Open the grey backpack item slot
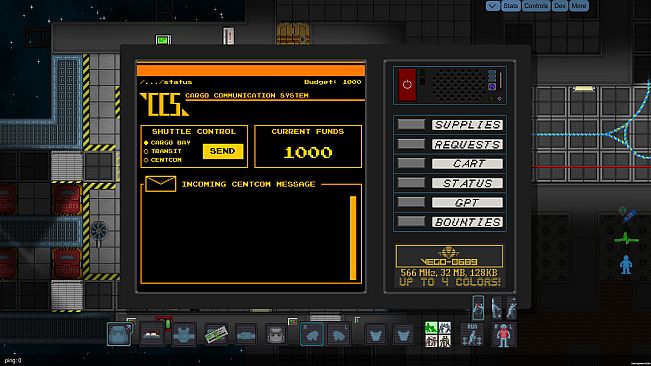 276,334
